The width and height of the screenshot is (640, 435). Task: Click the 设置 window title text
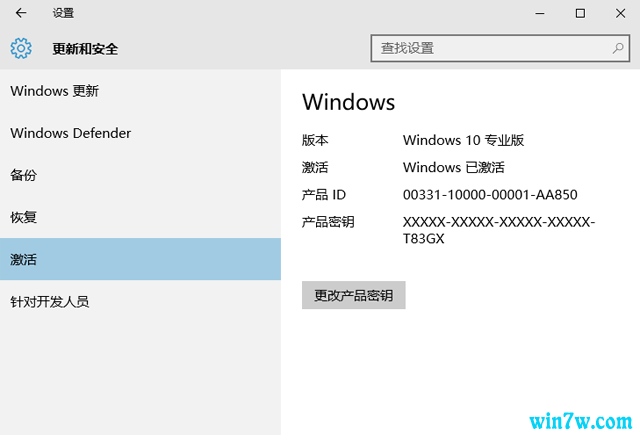63,13
